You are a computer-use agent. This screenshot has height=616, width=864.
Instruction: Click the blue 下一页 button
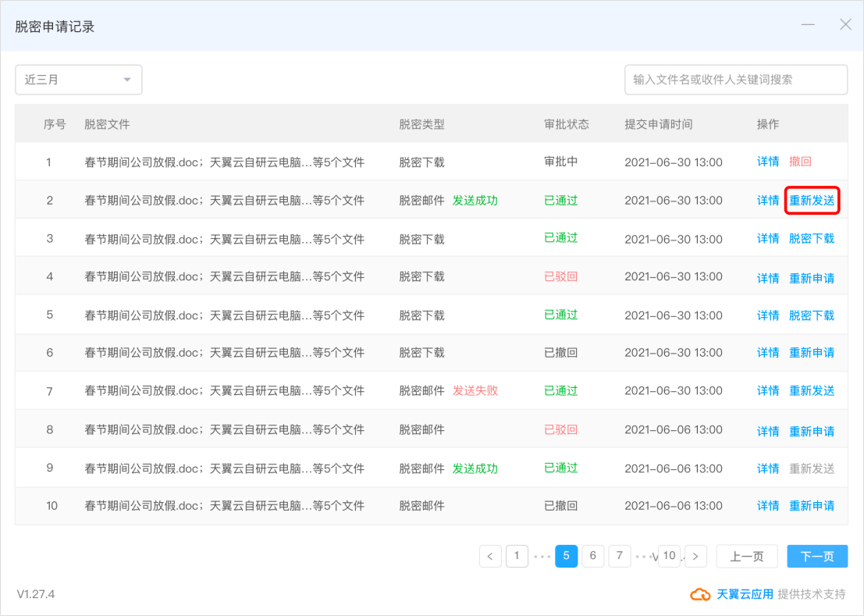click(x=816, y=556)
